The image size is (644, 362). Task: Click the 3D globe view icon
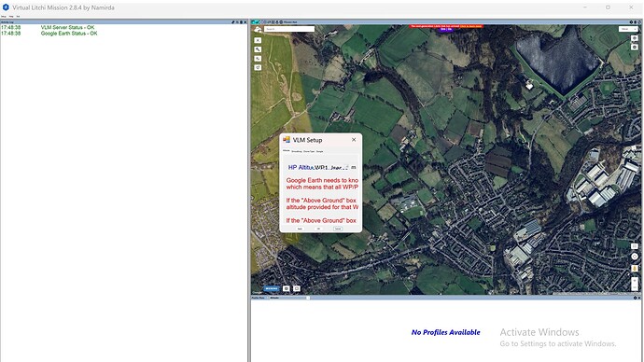635,38
